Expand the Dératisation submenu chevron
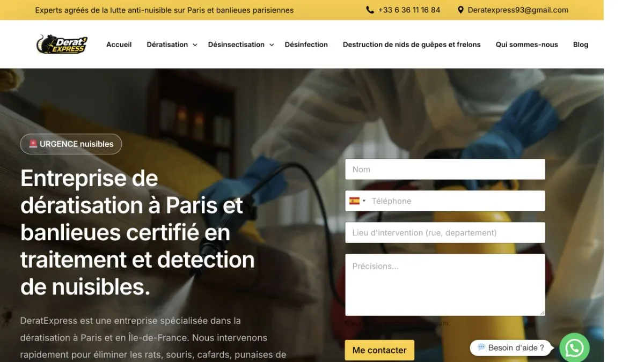This screenshot has height=362, width=644. (195, 45)
